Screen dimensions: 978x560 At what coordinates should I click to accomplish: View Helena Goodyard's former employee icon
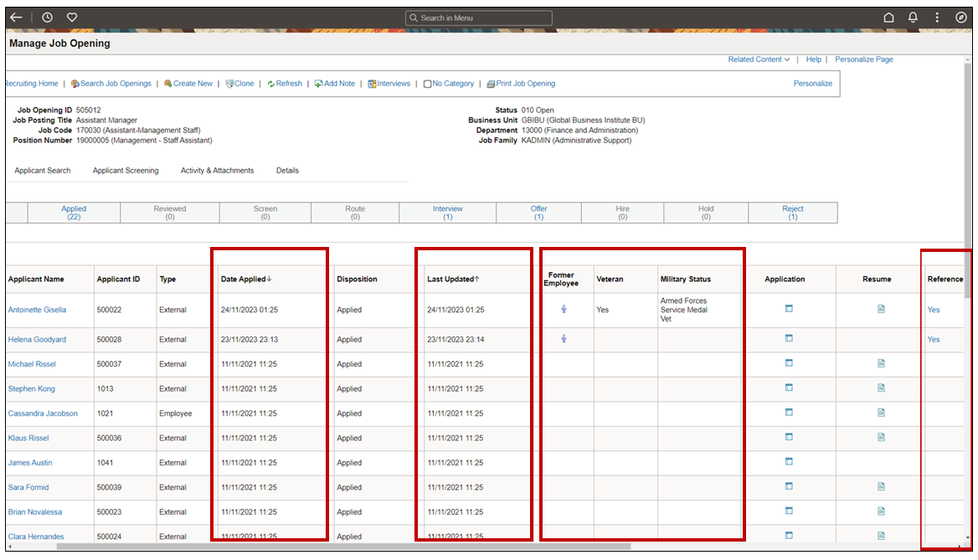[564, 339]
